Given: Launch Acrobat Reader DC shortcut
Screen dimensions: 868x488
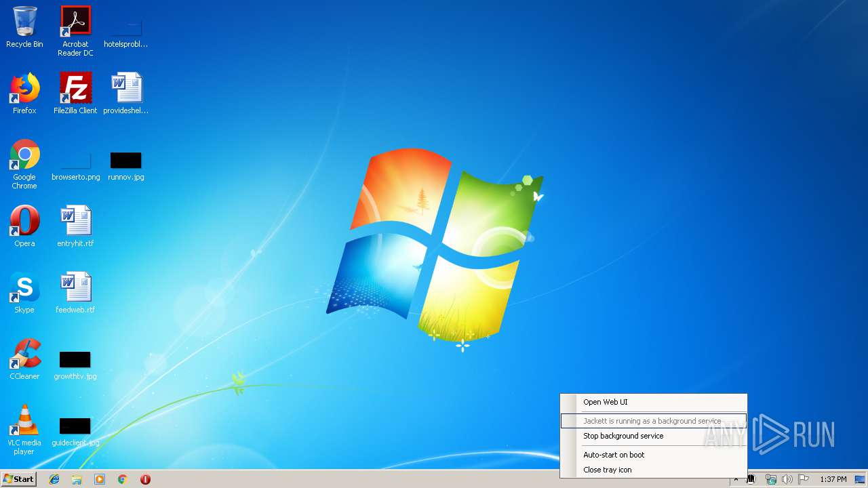Looking at the screenshot, I should pyautogui.click(x=75, y=31).
